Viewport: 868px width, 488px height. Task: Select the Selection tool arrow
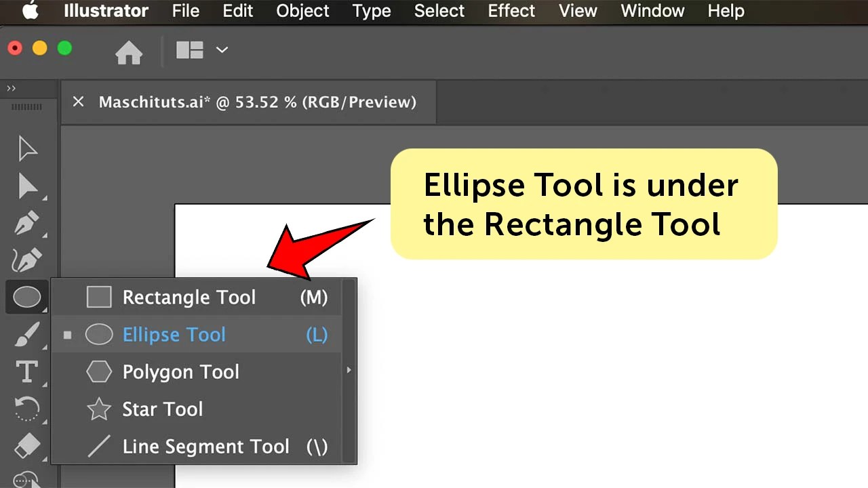pos(27,148)
